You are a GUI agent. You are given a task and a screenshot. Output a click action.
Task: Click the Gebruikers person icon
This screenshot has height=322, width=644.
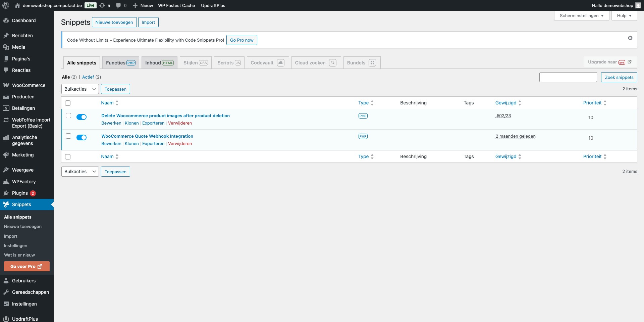(x=6, y=281)
